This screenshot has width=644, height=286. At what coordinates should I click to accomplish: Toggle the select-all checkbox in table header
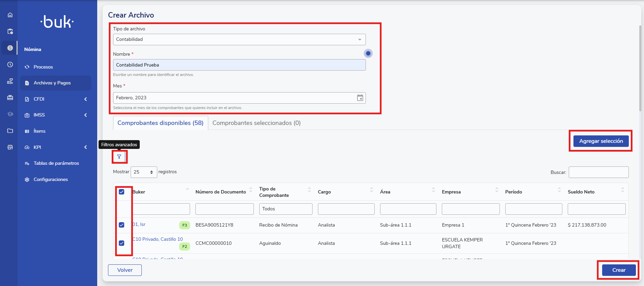pyautogui.click(x=122, y=192)
